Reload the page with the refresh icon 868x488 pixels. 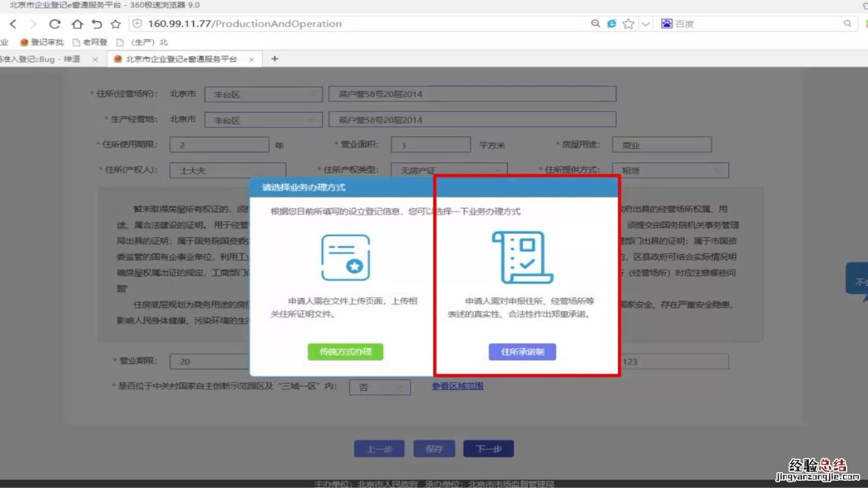pos(55,24)
